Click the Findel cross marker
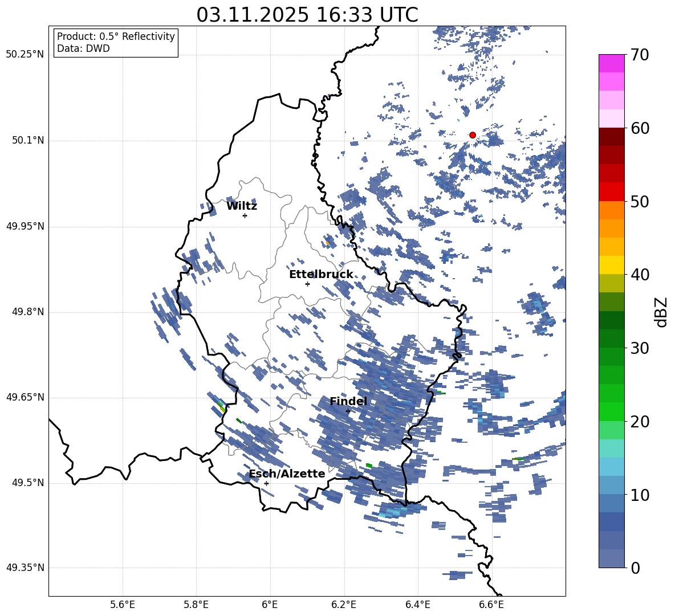This screenshot has width=675, height=616. tap(348, 411)
